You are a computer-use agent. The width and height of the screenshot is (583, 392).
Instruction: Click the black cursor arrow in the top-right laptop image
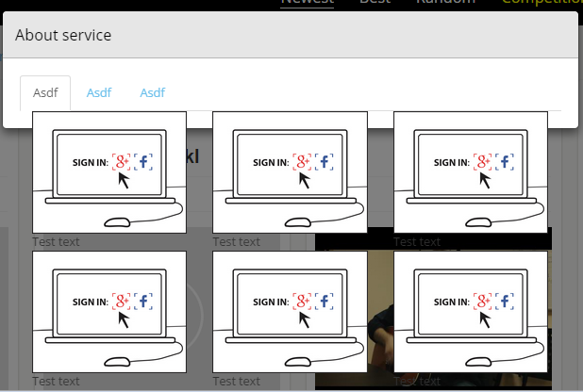point(485,181)
